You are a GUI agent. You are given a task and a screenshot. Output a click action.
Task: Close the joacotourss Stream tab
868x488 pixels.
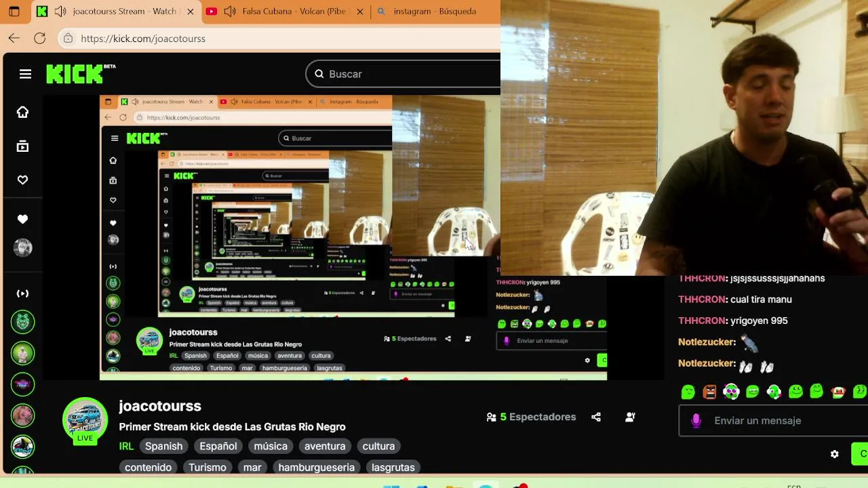(x=190, y=12)
